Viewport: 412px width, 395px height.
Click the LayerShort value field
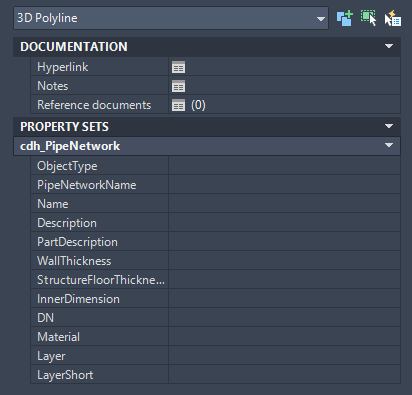[284, 375]
